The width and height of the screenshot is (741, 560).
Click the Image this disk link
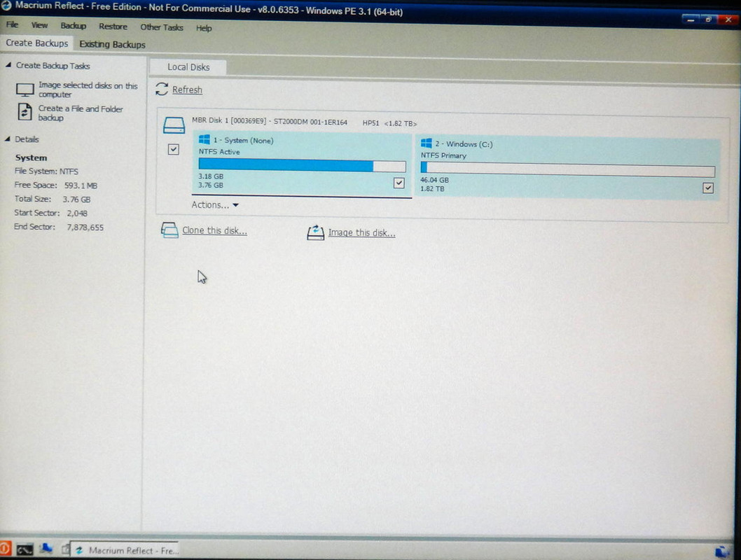[361, 232]
